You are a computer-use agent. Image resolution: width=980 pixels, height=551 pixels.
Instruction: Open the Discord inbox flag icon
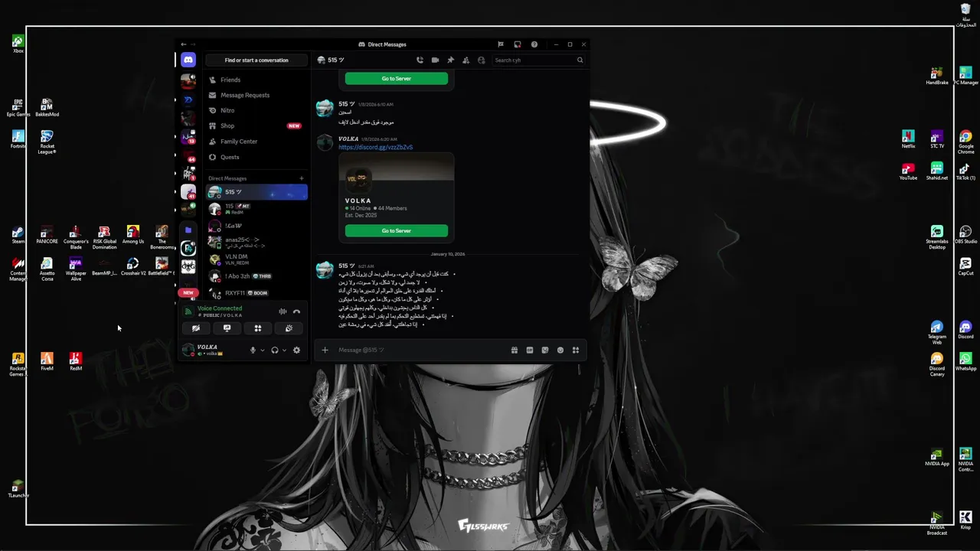(501, 44)
